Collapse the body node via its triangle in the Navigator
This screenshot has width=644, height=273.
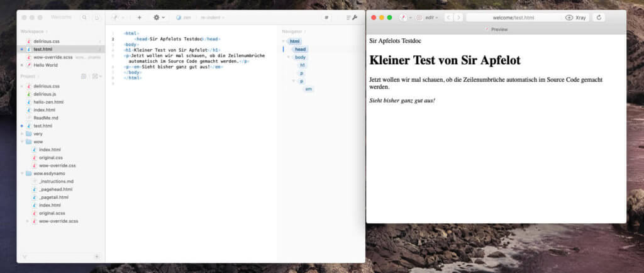pyautogui.click(x=289, y=57)
